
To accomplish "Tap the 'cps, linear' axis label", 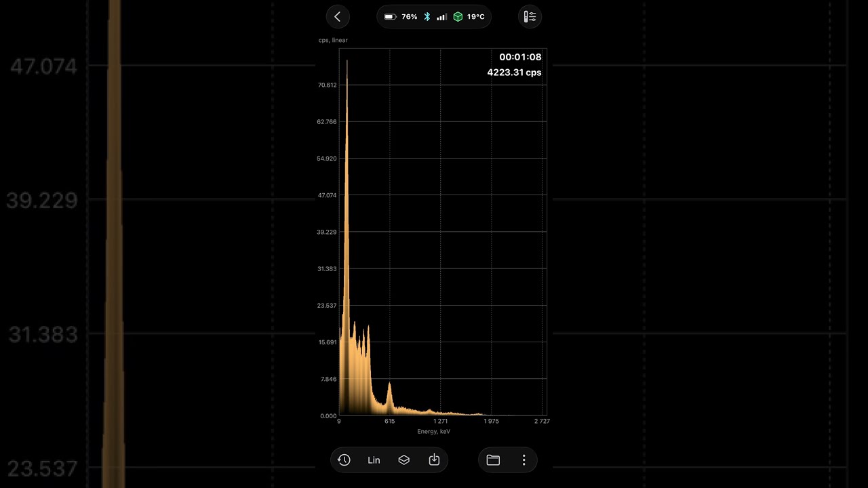I will [x=333, y=41].
